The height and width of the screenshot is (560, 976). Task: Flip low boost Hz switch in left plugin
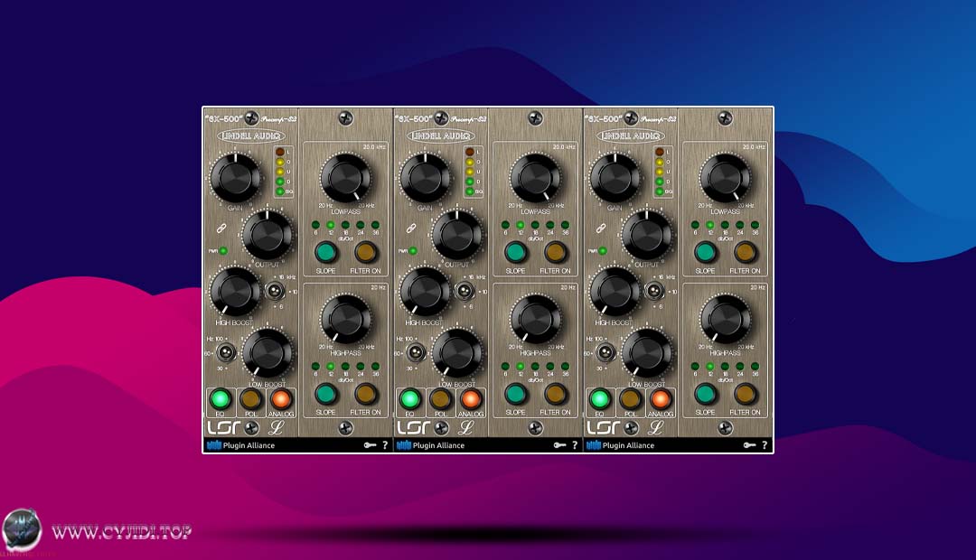pos(226,353)
